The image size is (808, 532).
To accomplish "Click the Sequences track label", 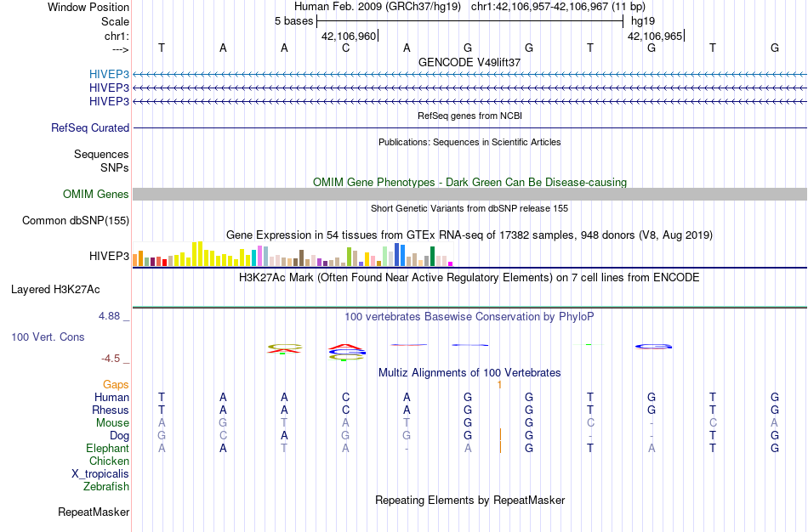I will coord(101,154).
